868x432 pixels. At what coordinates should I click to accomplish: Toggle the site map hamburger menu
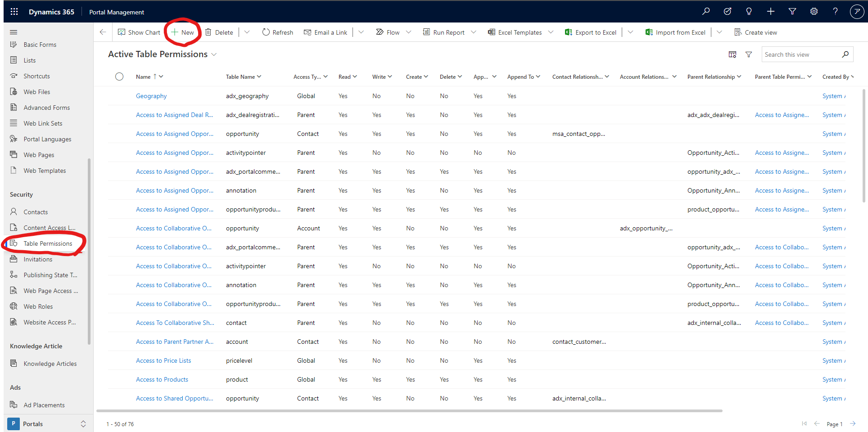14,32
